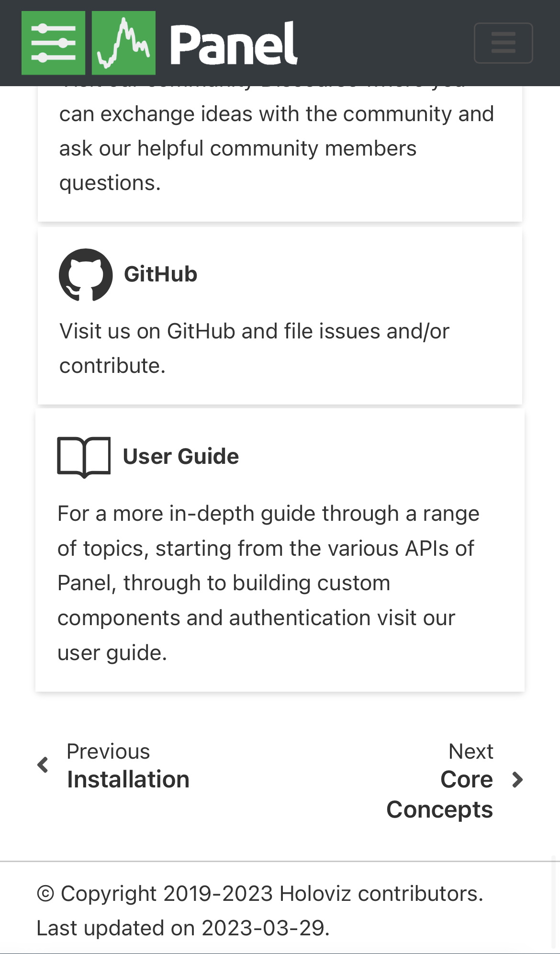
Task: Click the User Guide card title
Action: tap(180, 456)
